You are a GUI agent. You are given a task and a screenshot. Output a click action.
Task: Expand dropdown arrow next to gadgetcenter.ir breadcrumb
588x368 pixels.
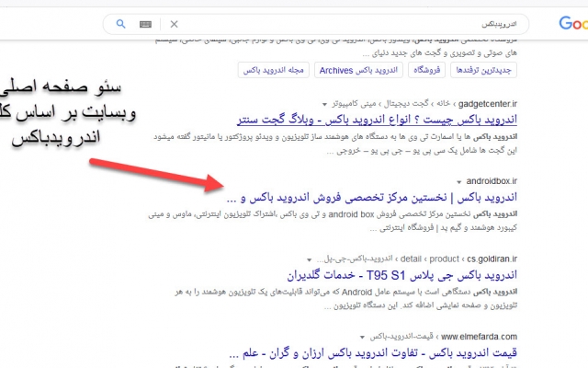(x=324, y=104)
